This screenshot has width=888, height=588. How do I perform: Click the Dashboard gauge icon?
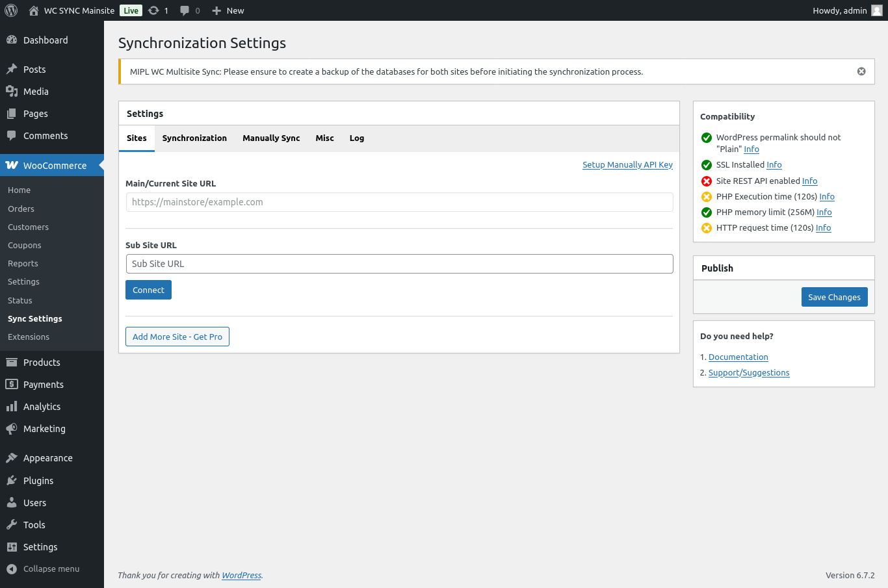(x=12, y=40)
